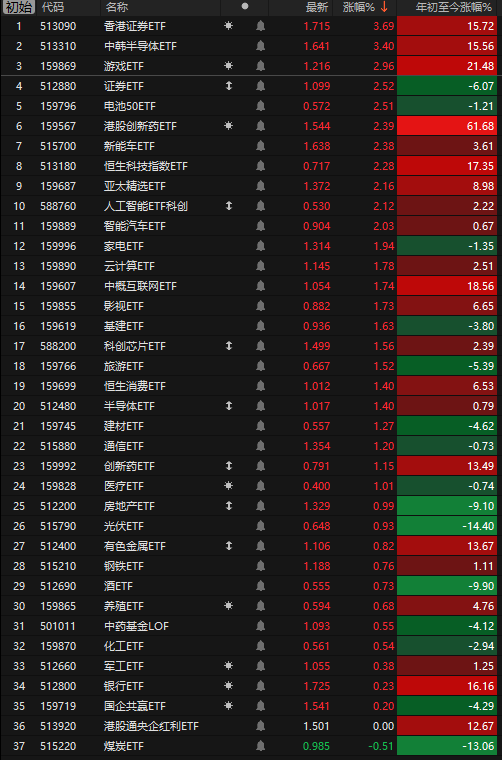The height and width of the screenshot is (760, 502).
Task: Sort by 年初至今涨幅% column header
Action: click(x=454, y=7)
